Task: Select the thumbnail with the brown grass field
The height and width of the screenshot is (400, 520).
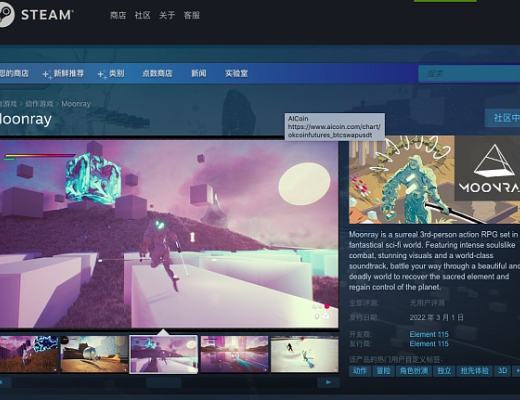Action: [29, 354]
